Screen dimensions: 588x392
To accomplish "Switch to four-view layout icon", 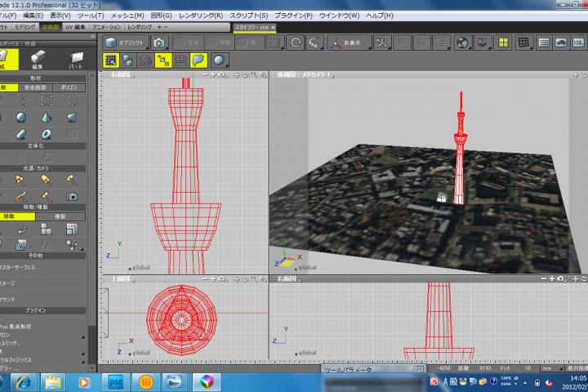I will 504,42.
